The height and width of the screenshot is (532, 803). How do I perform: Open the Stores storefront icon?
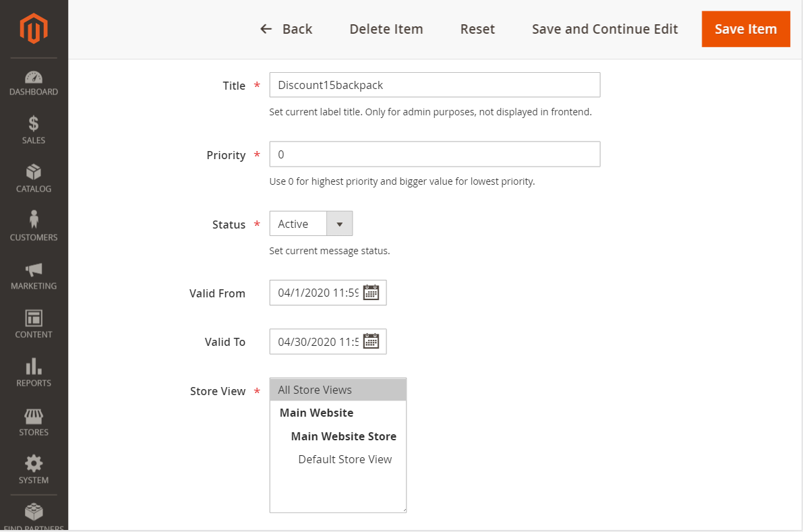34,415
